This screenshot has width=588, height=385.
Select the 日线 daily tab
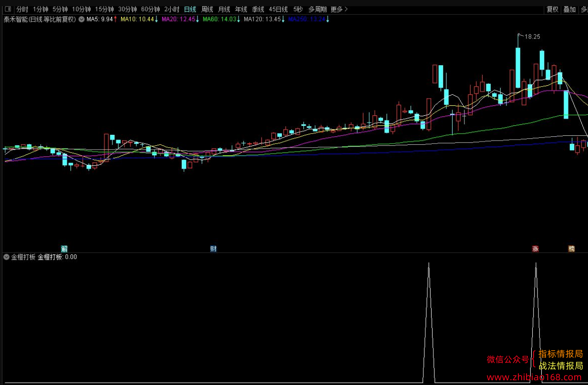point(190,9)
